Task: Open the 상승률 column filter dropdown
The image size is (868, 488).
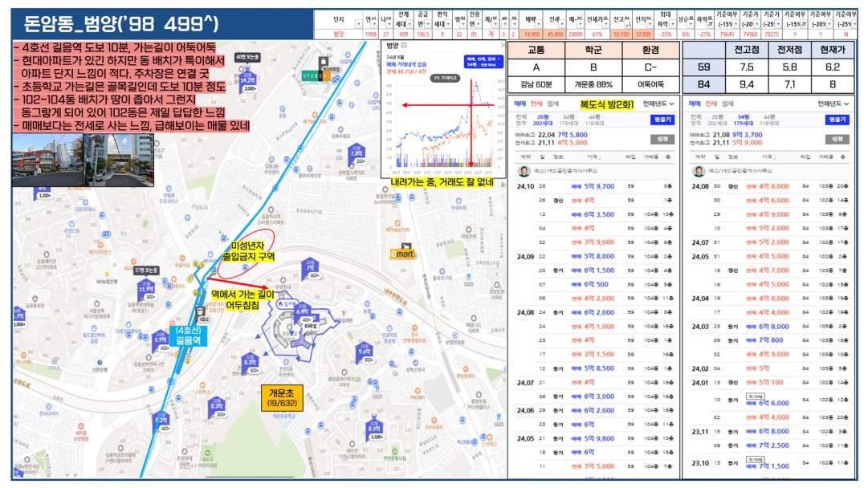Action: coord(692,22)
